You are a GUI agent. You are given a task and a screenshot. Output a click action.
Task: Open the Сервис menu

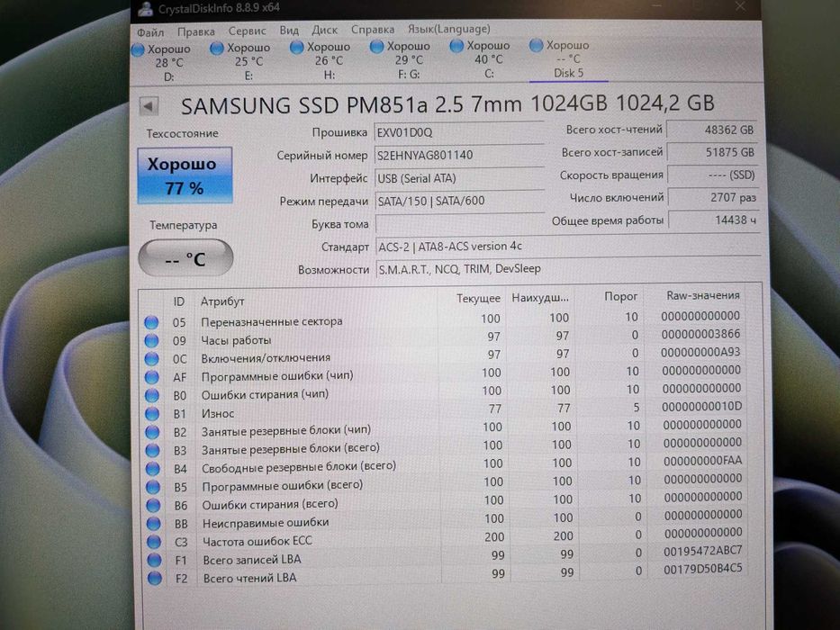point(247,31)
